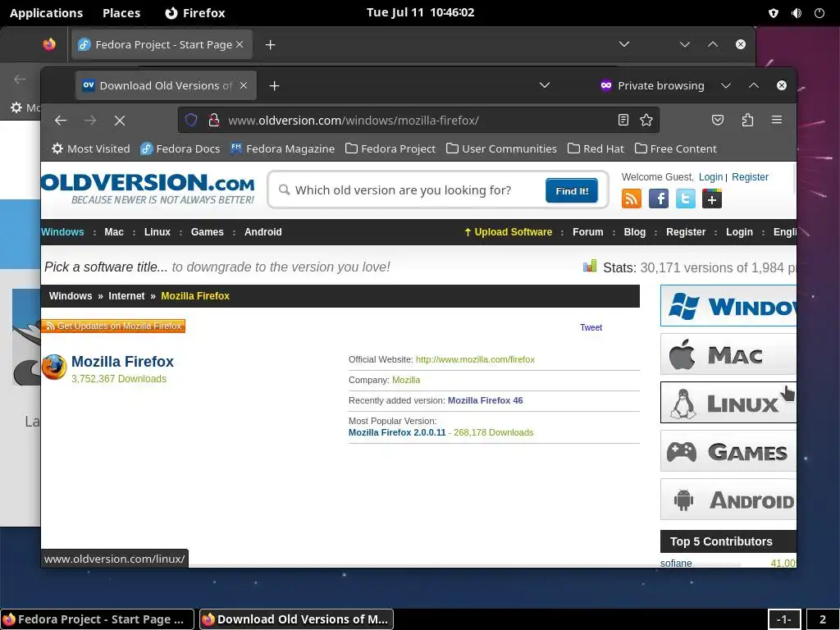Open the Blog link

pyautogui.click(x=634, y=232)
